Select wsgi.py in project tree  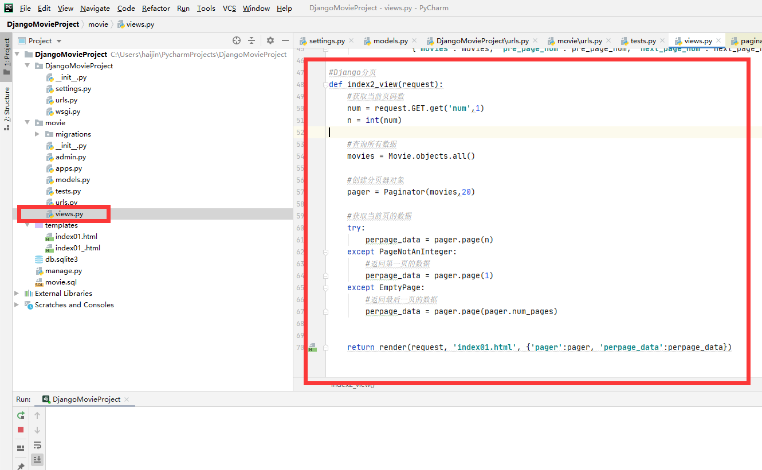click(x=63, y=111)
